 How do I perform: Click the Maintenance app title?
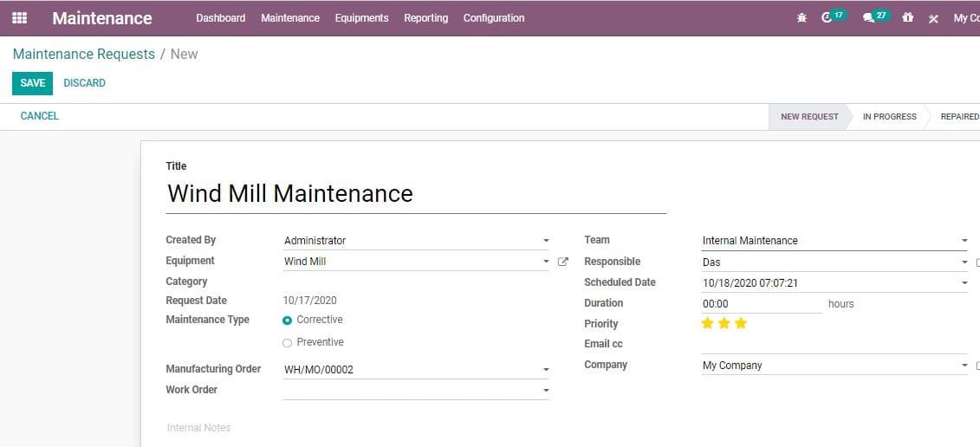pos(102,18)
